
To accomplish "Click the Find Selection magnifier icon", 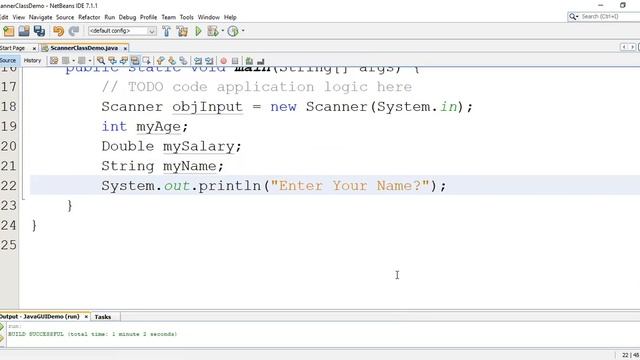I will [101, 61].
